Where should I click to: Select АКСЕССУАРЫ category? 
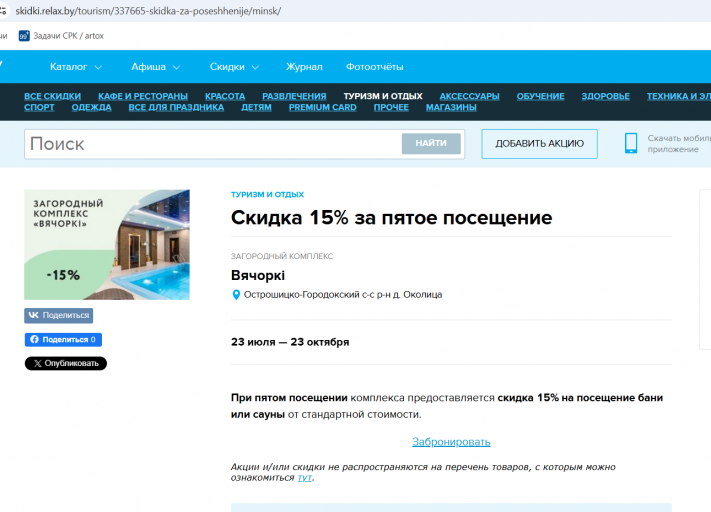pyautogui.click(x=469, y=96)
